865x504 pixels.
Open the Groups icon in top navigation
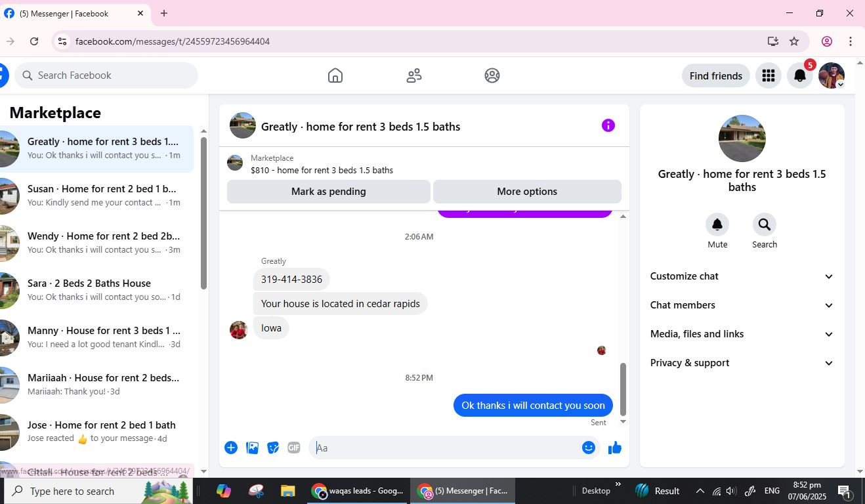point(492,75)
